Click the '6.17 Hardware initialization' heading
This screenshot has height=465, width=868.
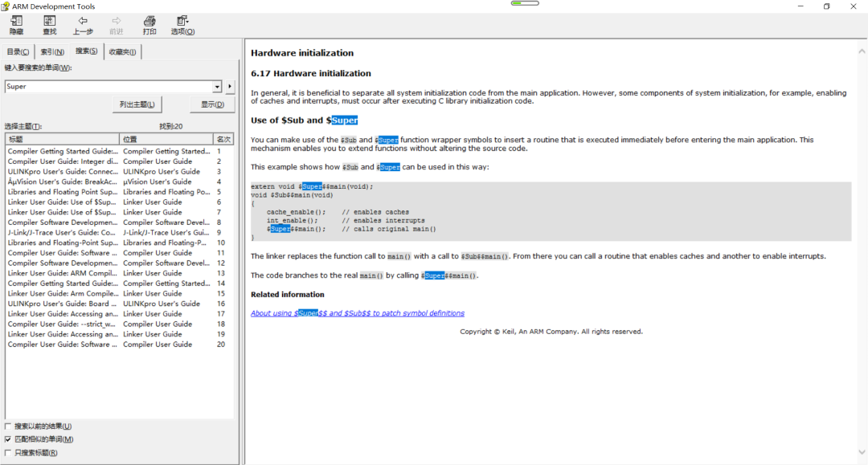[x=310, y=74]
